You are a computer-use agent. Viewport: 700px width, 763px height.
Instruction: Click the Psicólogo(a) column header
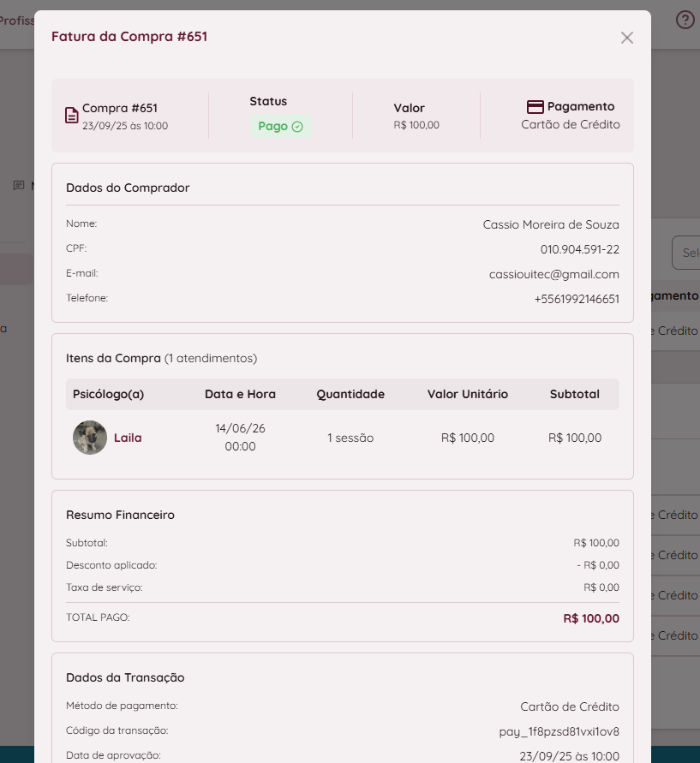click(108, 394)
